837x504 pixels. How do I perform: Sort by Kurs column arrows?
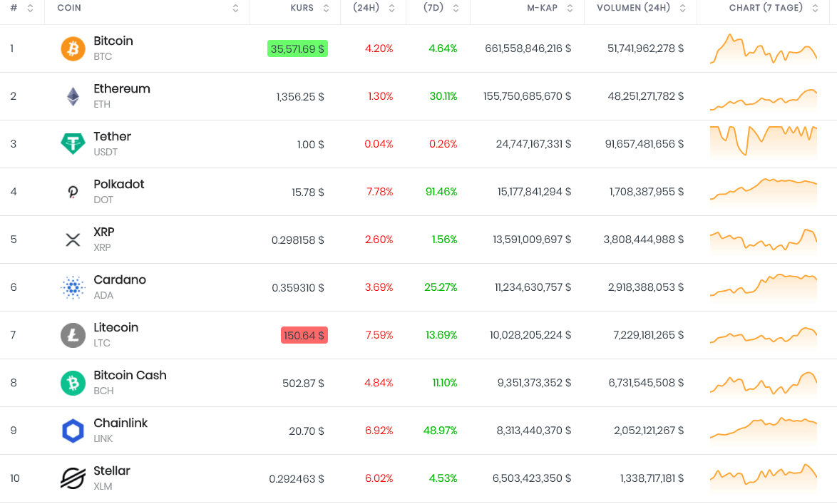click(x=326, y=8)
